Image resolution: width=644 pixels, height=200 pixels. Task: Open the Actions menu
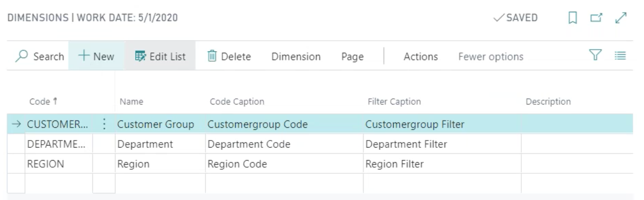pyautogui.click(x=421, y=56)
